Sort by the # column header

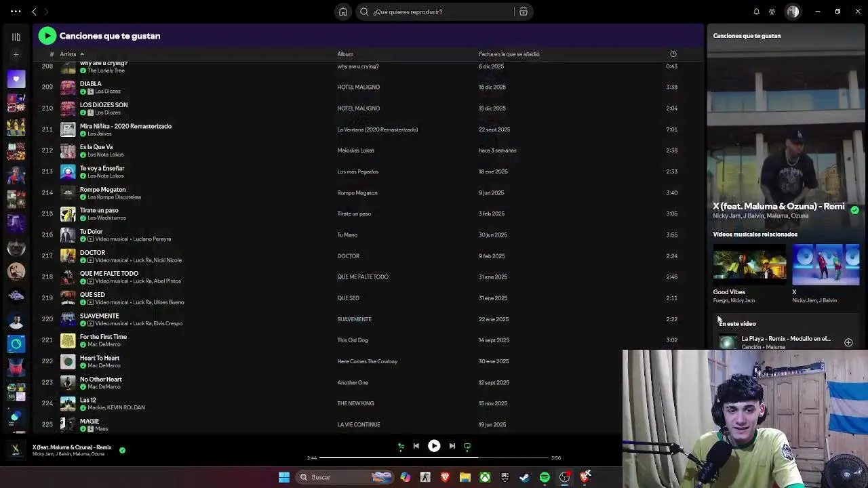click(x=52, y=54)
